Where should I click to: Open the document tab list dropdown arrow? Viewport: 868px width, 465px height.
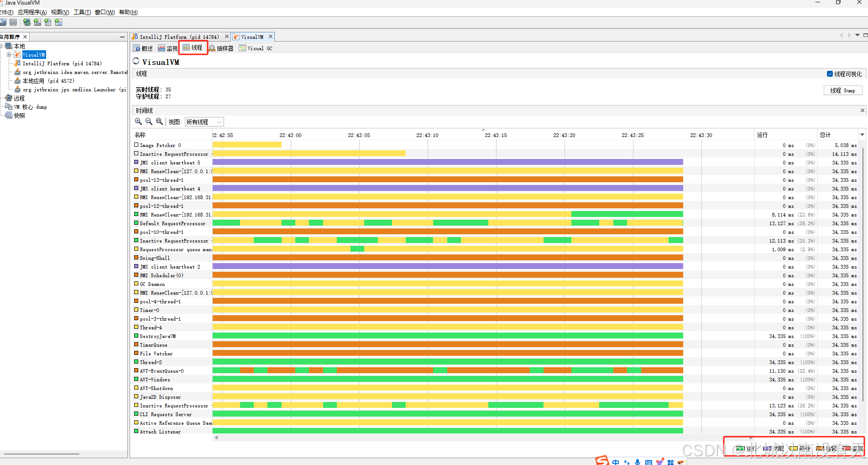[x=858, y=35]
